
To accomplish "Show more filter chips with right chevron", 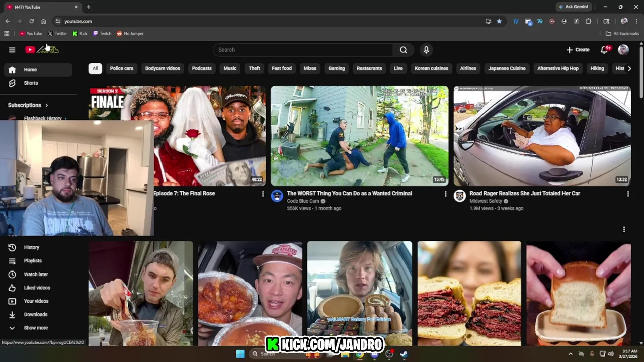I will tap(629, 68).
